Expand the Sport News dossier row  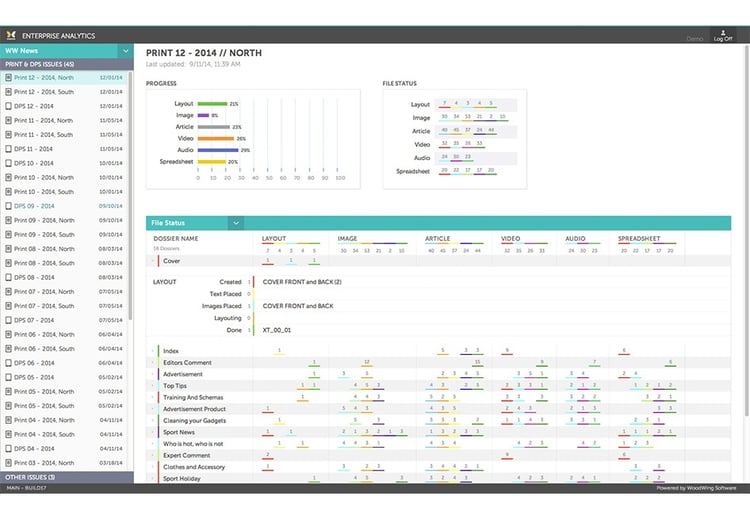(153, 432)
